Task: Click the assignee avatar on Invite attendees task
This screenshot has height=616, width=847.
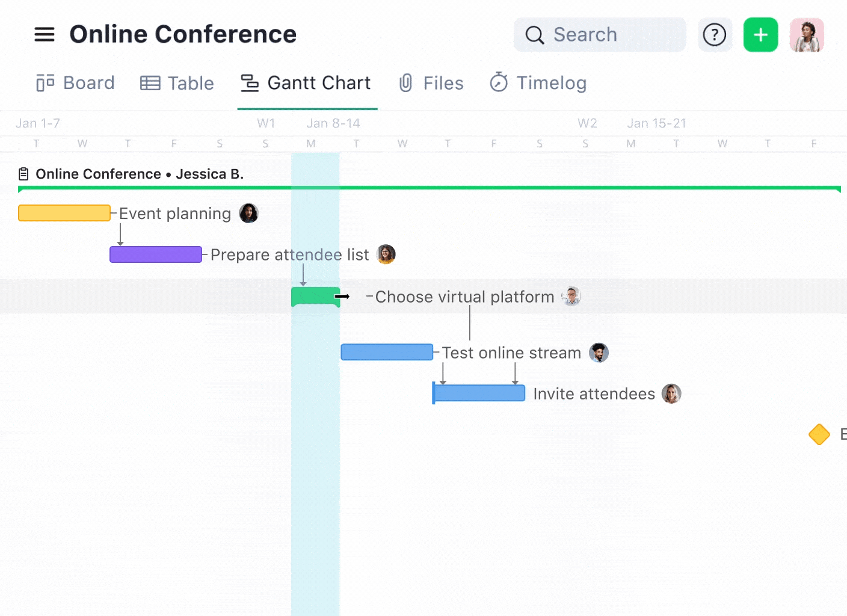Action: tap(671, 393)
